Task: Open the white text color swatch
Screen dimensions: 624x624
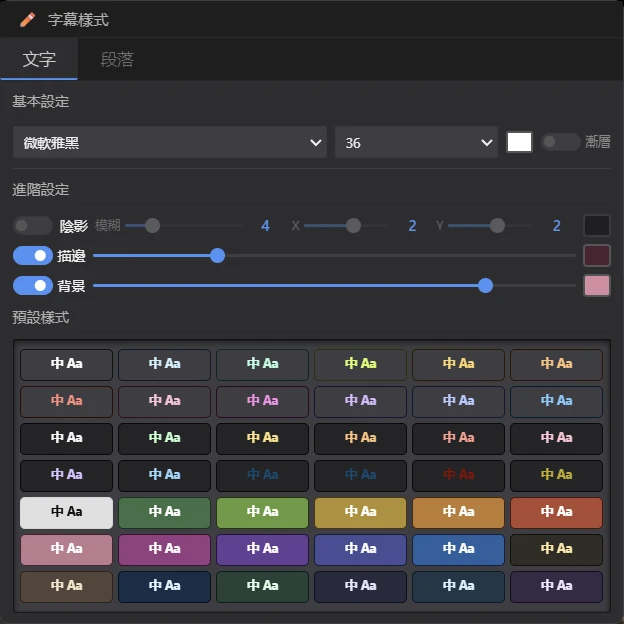Action: click(519, 142)
